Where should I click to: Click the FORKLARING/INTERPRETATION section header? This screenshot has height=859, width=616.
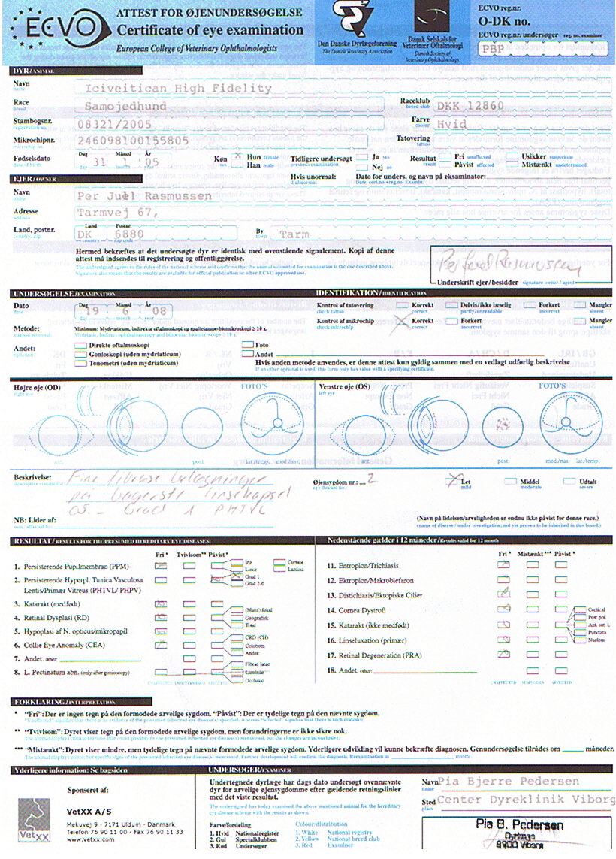(x=81, y=702)
